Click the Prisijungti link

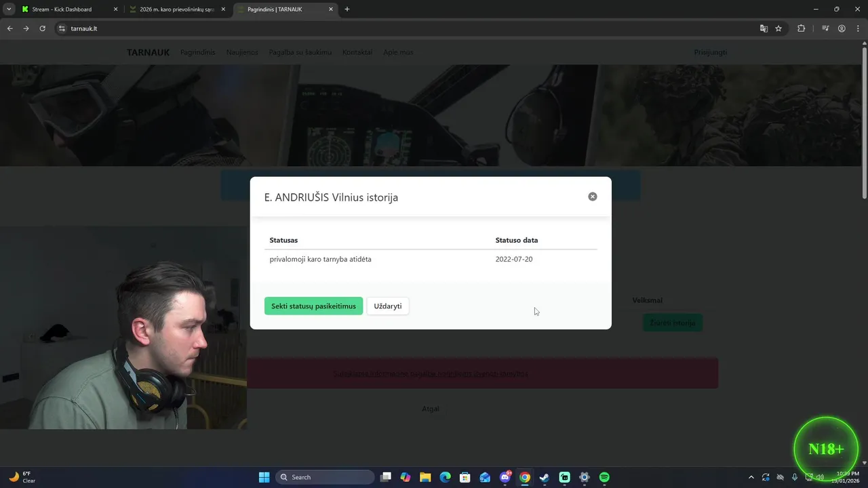click(x=711, y=52)
